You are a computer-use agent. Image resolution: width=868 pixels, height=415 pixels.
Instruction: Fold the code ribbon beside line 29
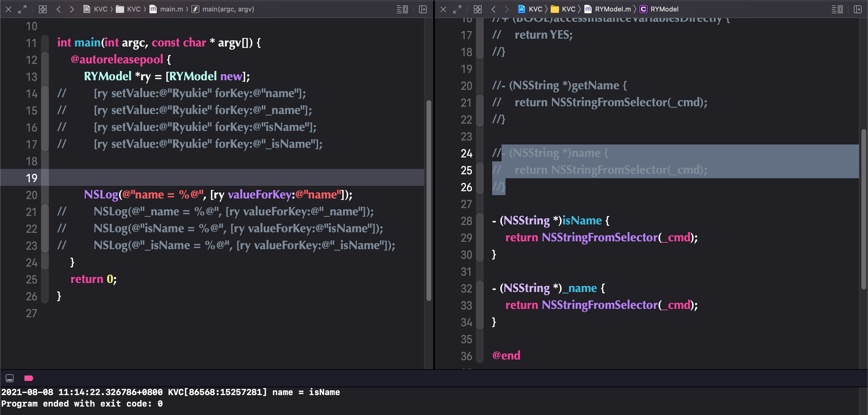click(480, 238)
